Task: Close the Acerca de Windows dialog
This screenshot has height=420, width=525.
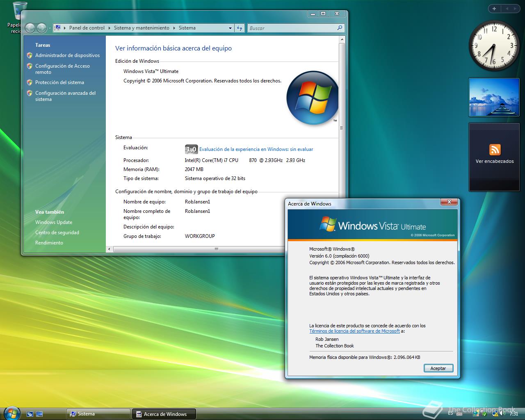Action: pyautogui.click(x=449, y=202)
